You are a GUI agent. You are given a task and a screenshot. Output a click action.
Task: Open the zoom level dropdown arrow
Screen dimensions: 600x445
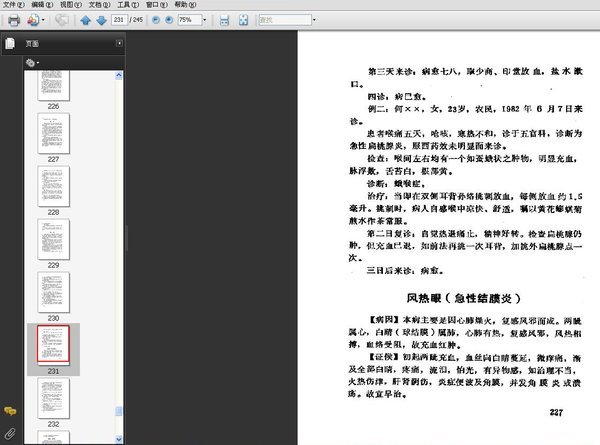point(204,20)
